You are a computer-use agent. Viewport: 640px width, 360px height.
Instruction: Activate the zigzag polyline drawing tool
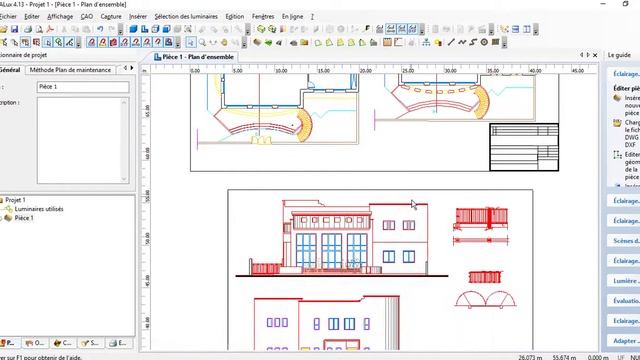click(x=462, y=42)
